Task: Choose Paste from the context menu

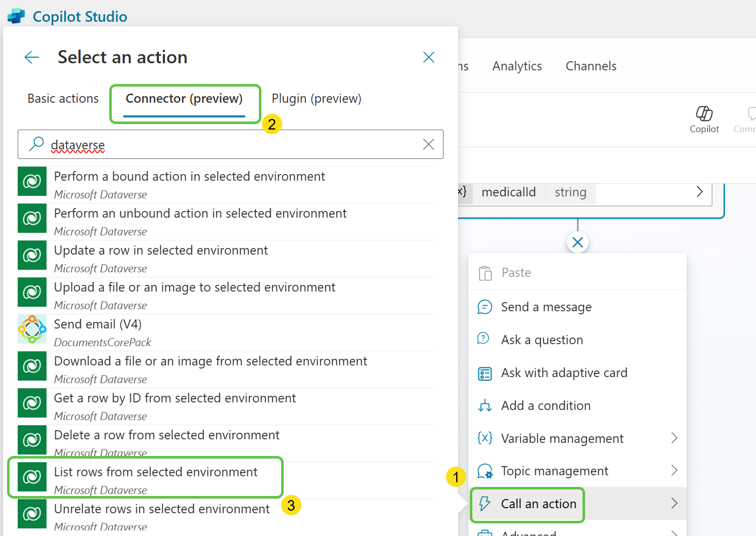Action: (x=516, y=272)
